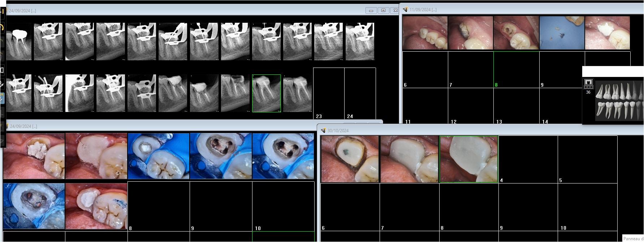Screen dimensions: 644x242
Task: Minimize the 24/09/2024 X-ray window
Action: (x=371, y=10)
